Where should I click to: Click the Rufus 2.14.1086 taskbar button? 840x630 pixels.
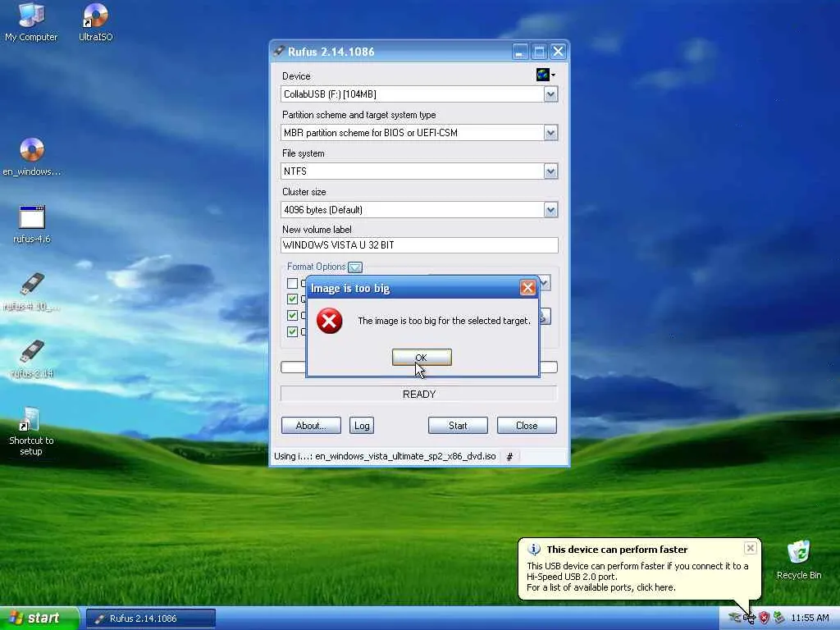point(151,619)
